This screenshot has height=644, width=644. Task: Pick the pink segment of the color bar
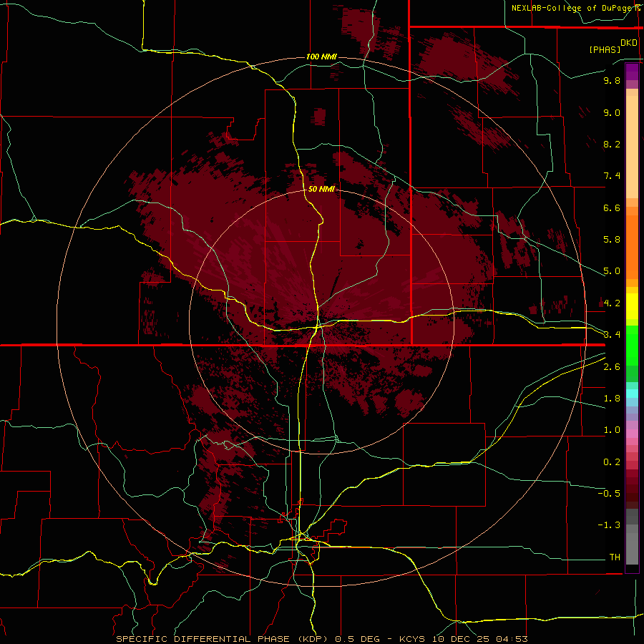click(632, 434)
